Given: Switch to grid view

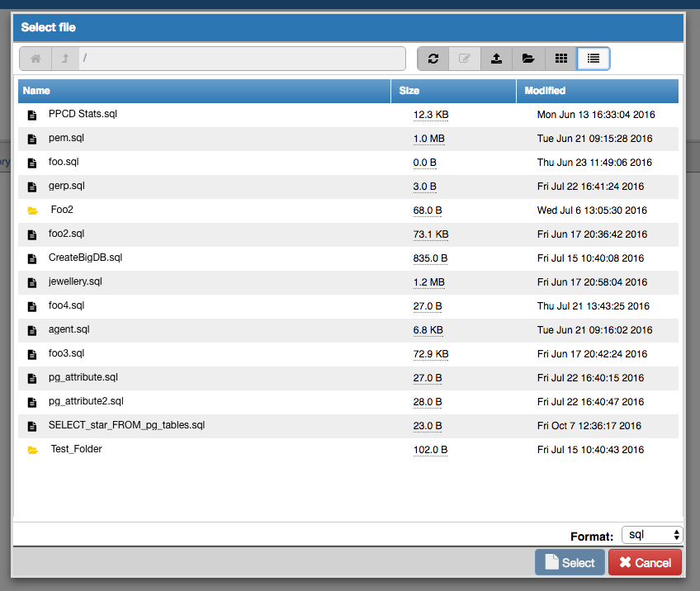Looking at the screenshot, I should (560, 59).
